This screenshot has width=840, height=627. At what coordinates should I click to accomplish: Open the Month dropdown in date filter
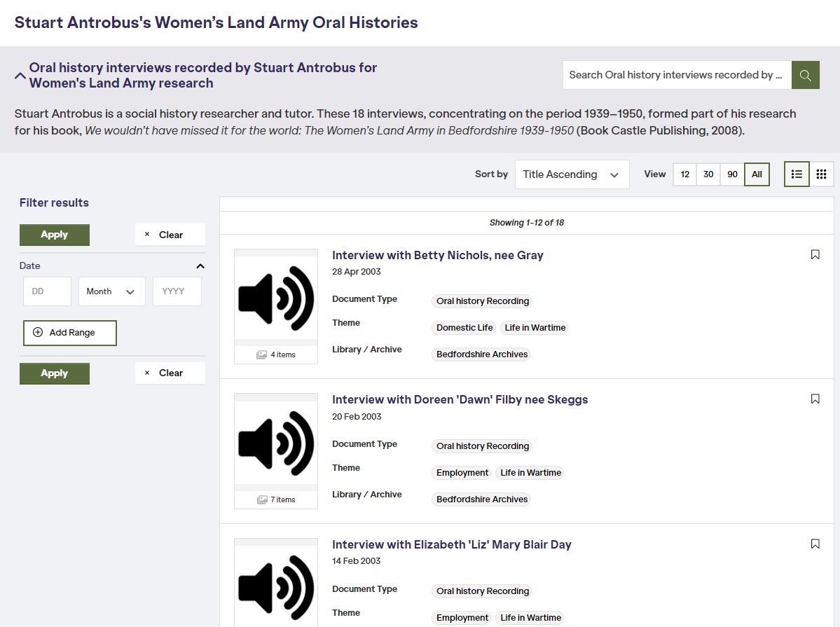(x=111, y=291)
